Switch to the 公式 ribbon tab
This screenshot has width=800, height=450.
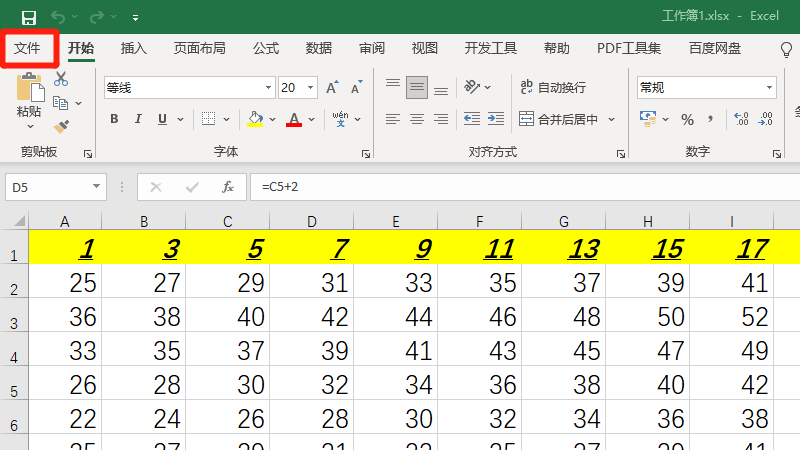click(x=266, y=48)
